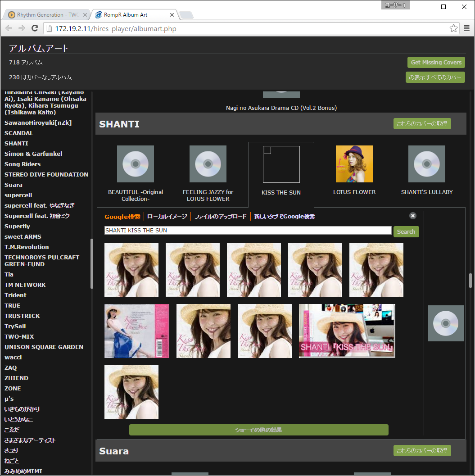
Task: Click the sidebar scrollbar thumb
Action: point(92,263)
